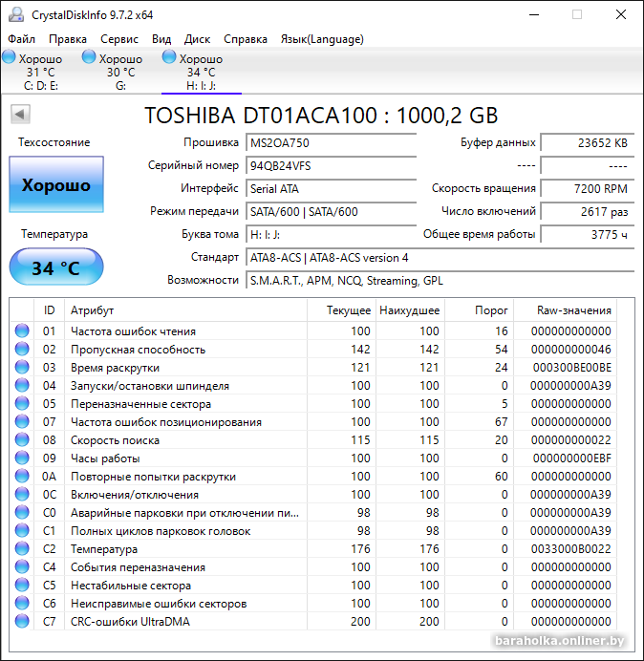This screenshot has width=644, height=661.
Task: Click status icon of Температура attribute row
Action: click(x=22, y=549)
